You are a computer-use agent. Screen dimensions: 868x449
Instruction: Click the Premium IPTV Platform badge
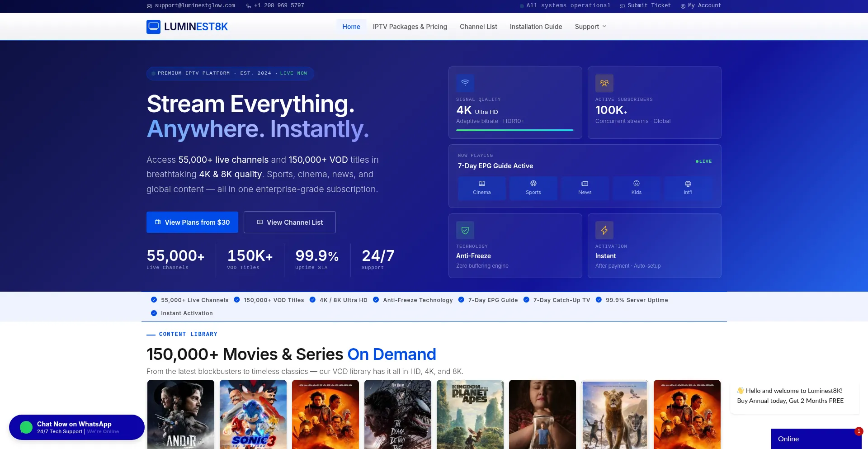[x=230, y=73]
